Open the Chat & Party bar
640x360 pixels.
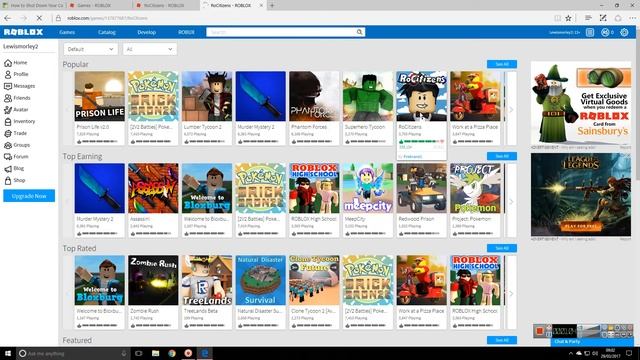point(592,342)
